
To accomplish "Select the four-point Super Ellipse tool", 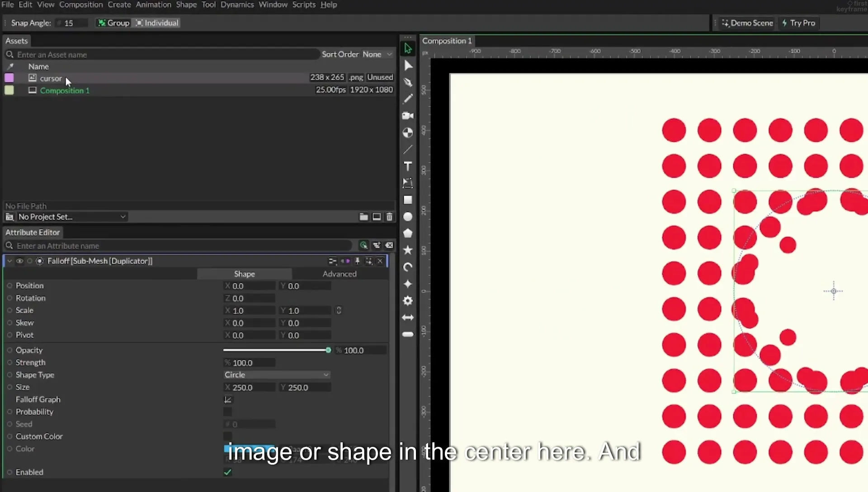I will coord(408,284).
